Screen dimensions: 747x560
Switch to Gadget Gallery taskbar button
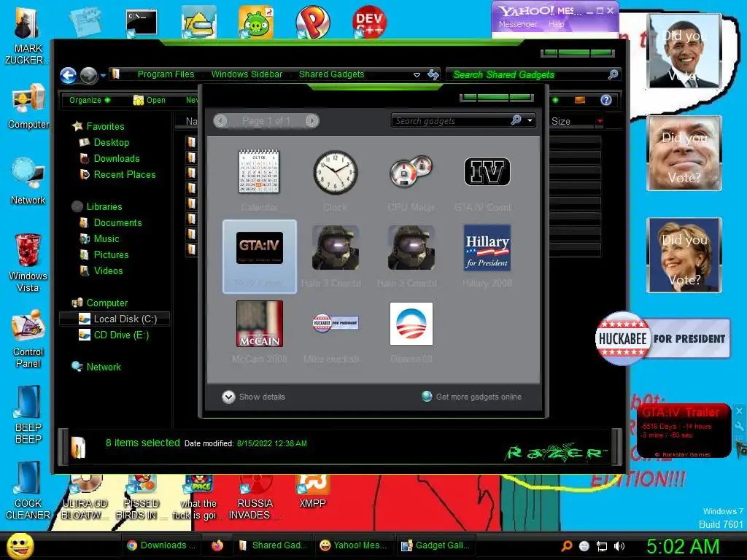[x=436, y=545]
